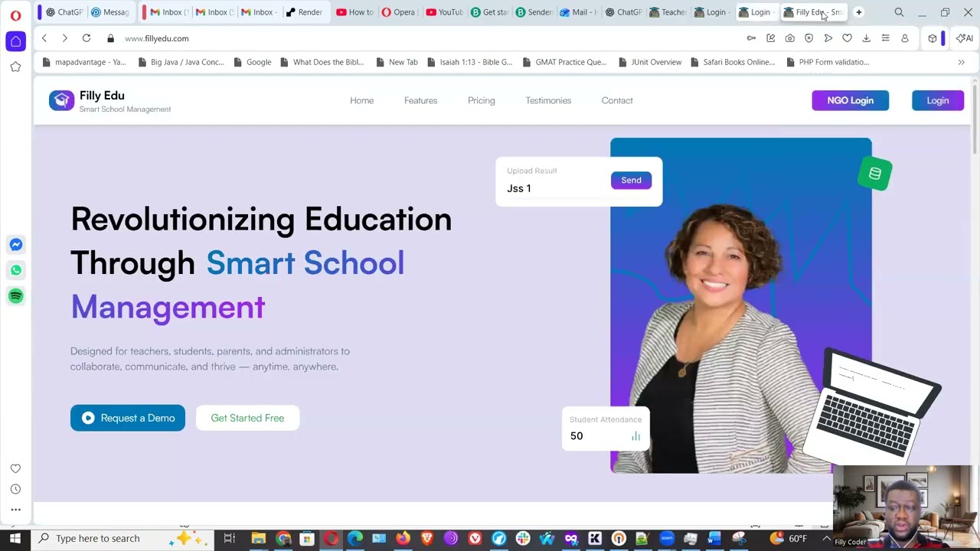Show more bookmarks chevron
980x551 pixels.
pos(962,62)
